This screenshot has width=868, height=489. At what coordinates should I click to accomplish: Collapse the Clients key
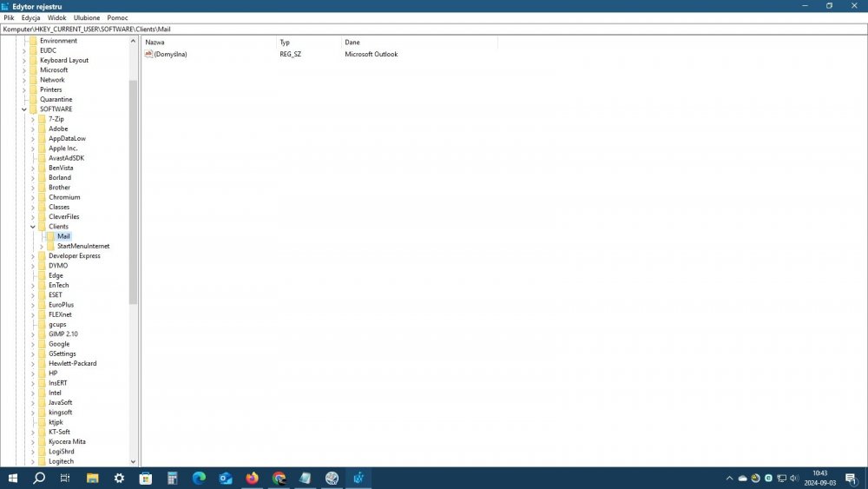pos(33,227)
